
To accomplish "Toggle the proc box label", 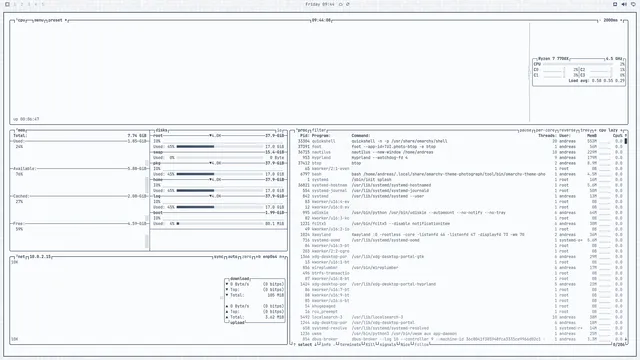I will [x=302, y=130].
